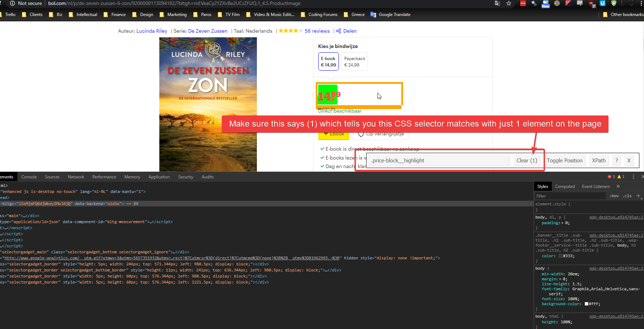Open the Audits tab
Image resolution: width=644 pixels, height=329 pixels.
(x=208, y=177)
